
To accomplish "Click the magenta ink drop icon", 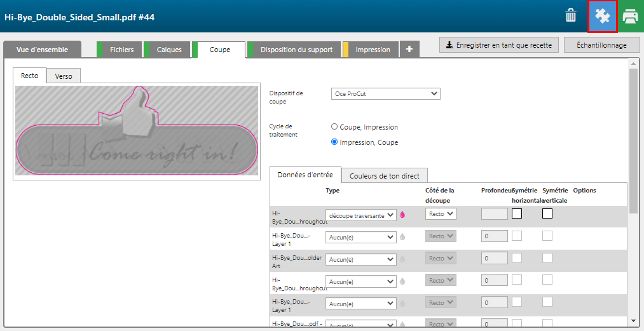I will click(402, 215).
